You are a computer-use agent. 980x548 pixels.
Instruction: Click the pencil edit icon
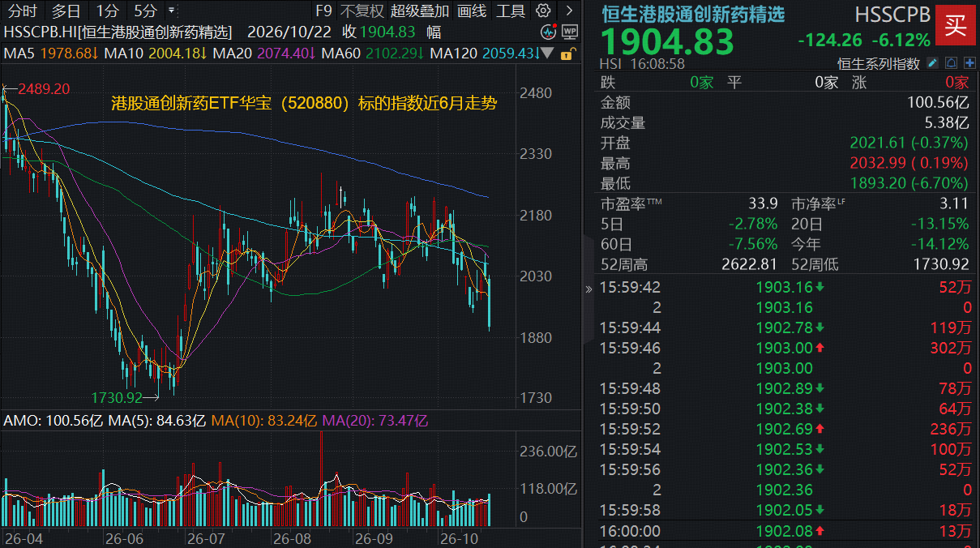pyautogui.click(x=932, y=63)
